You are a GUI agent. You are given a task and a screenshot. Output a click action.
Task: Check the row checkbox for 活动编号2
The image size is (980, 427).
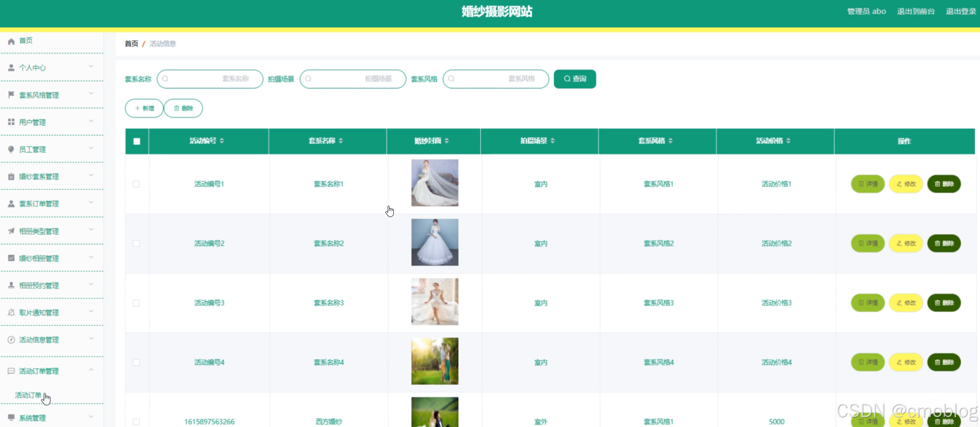coord(136,243)
